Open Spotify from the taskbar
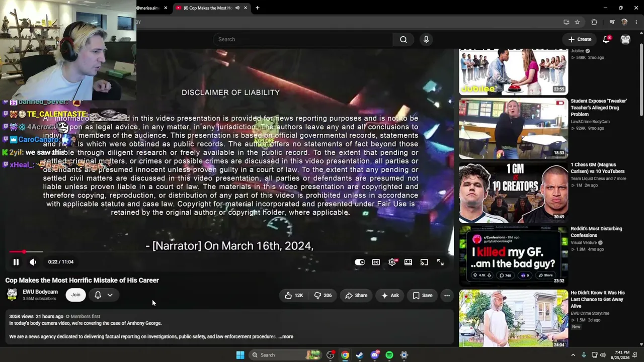644x362 pixels. pos(389,355)
